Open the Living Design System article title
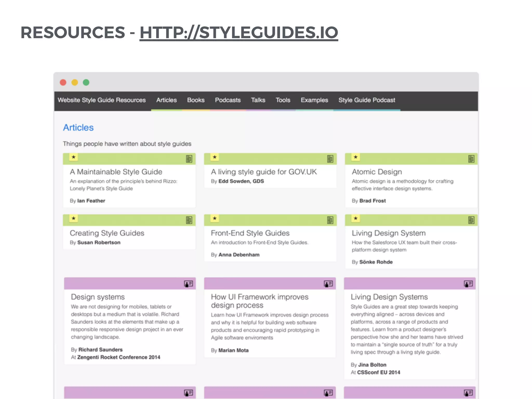 click(x=389, y=233)
